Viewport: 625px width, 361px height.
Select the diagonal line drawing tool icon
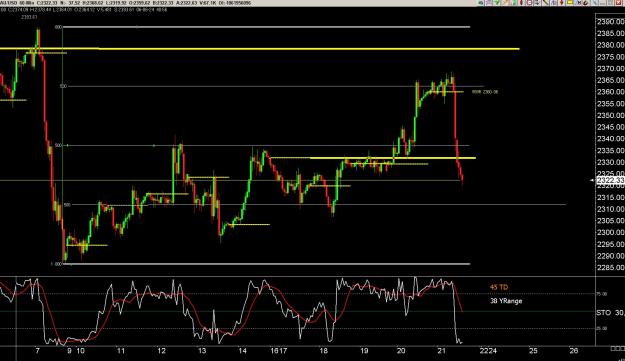(x=545, y=3)
